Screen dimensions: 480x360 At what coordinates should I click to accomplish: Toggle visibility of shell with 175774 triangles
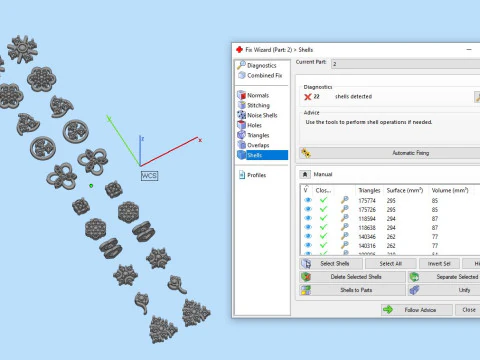click(308, 200)
